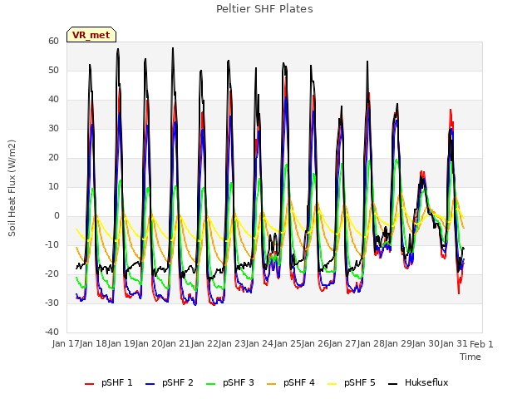The width and height of the screenshot is (532, 399).
Task: Click the 0 y-axis tick label
Action: coord(57,216)
